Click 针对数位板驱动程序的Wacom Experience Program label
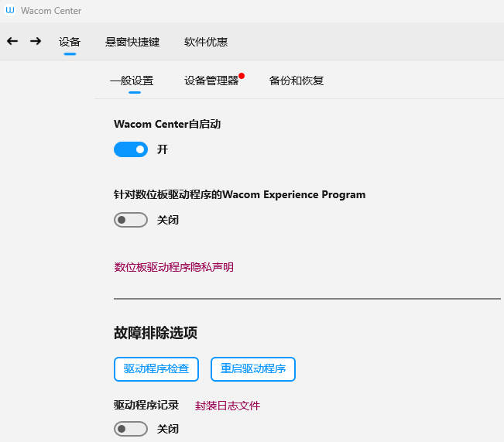Screen dimensions: 504x442 tap(239, 195)
